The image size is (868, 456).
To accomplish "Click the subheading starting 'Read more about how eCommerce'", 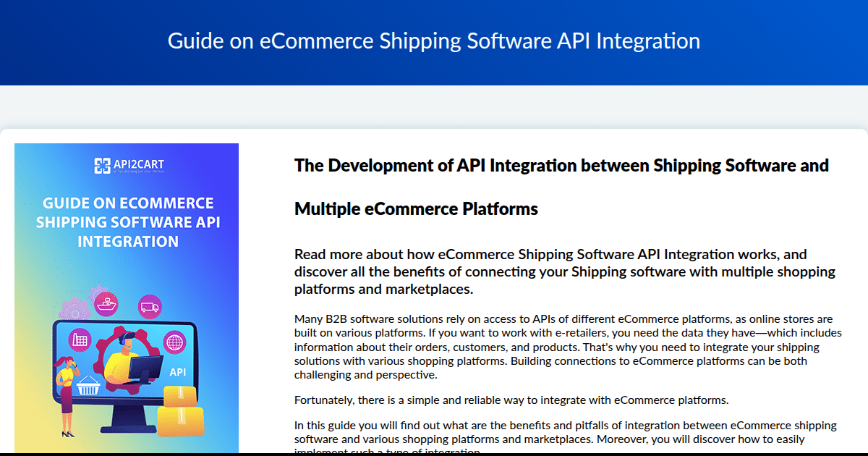I will click(x=565, y=272).
